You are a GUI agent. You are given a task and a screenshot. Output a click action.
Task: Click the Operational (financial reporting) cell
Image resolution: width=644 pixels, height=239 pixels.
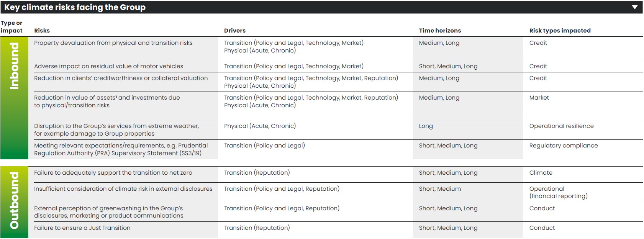pos(558,192)
